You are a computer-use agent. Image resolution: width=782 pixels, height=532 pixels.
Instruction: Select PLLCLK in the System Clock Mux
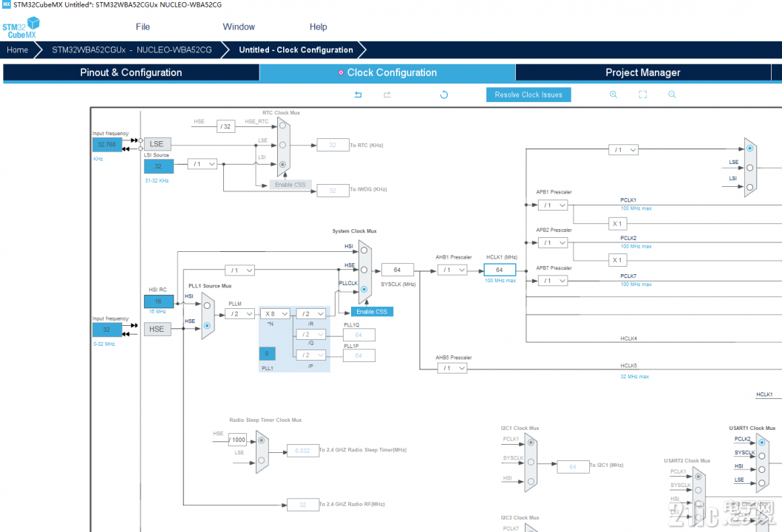click(x=364, y=289)
